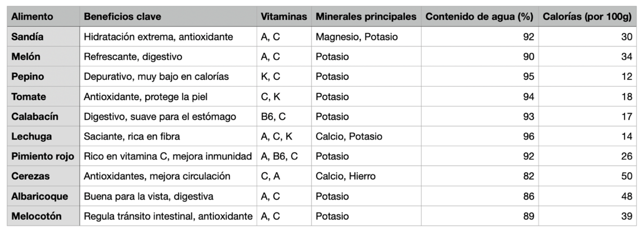Click the Melón row label cell
644x232 pixels.
pyautogui.click(x=43, y=57)
